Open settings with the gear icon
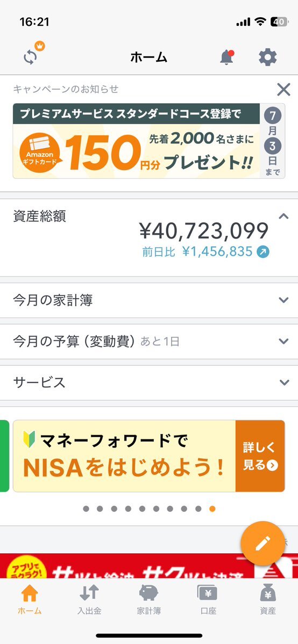 point(267,57)
